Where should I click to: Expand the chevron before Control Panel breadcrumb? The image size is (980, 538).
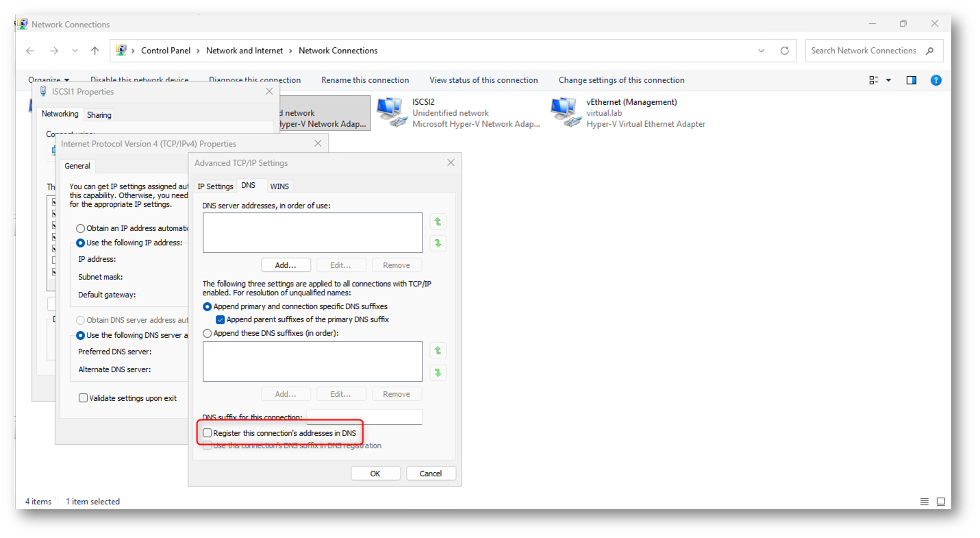[x=133, y=51]
